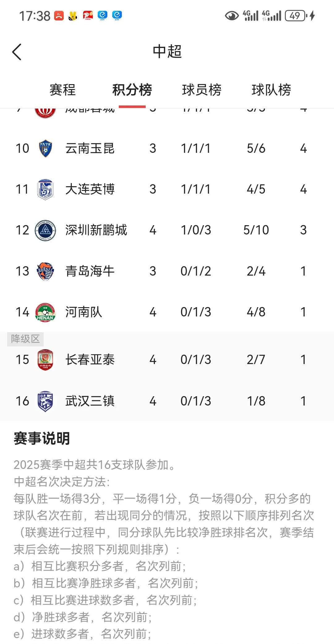Open the 河南队 team name
The width and height of the screenshot is (334, 644).
(84, 312)
